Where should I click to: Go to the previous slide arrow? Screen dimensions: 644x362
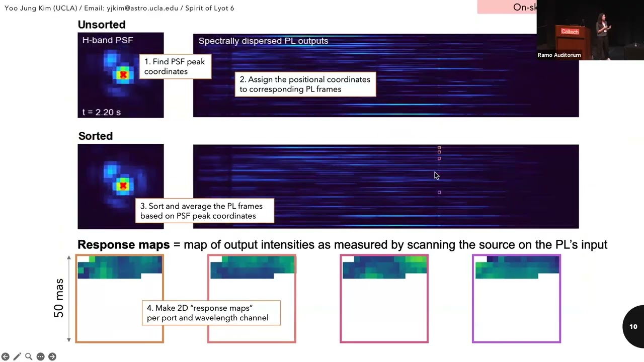(x=5, y=356)
